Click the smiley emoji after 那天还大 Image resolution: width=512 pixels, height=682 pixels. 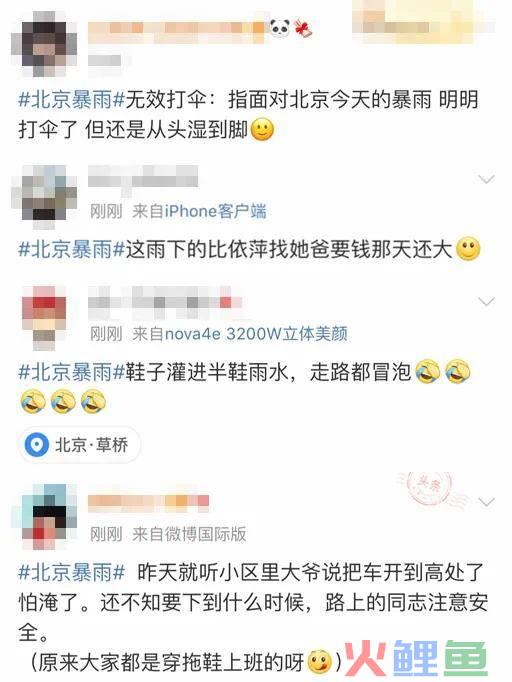(468, 249)
